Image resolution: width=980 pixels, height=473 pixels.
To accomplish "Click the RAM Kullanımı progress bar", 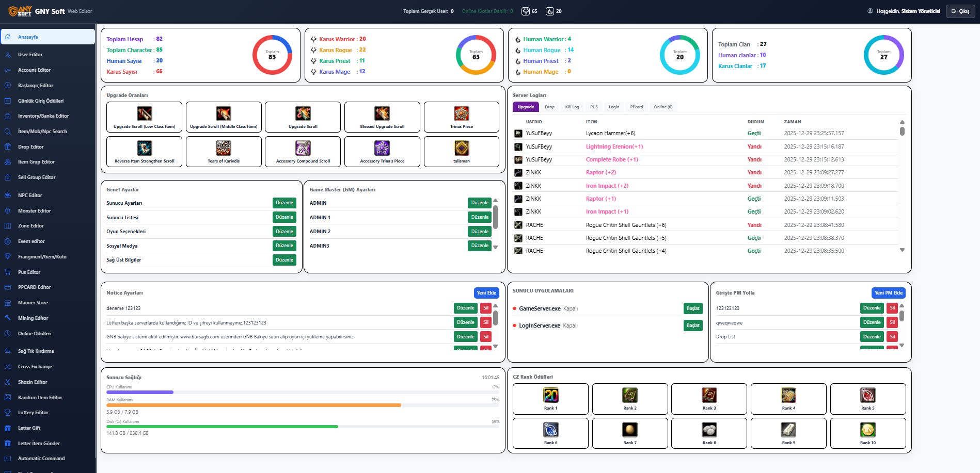I will (x=303, y=405).
